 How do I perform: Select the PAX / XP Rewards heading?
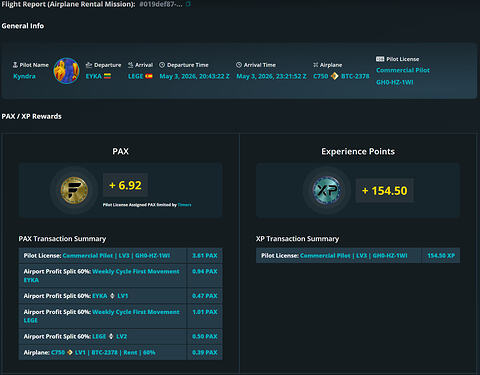tap(32, 116)
